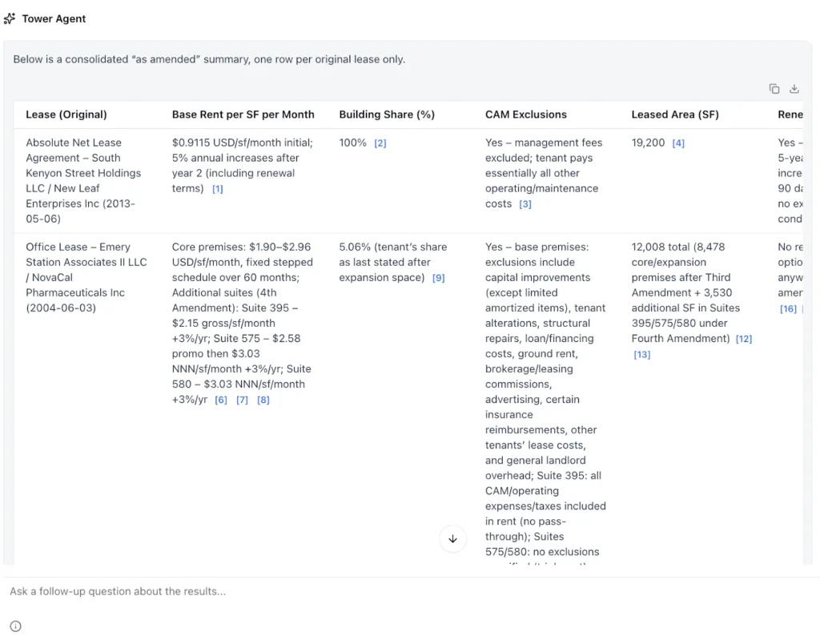View source [12] for leased area total
The height and width of the screenshot is (644, 820).
pyautogui.click(x=744, y=338)
